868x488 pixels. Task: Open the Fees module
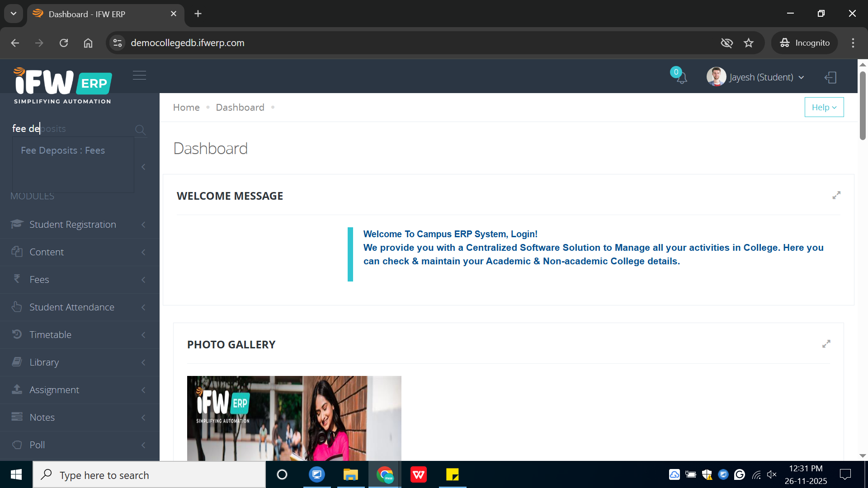pos(80,280)
